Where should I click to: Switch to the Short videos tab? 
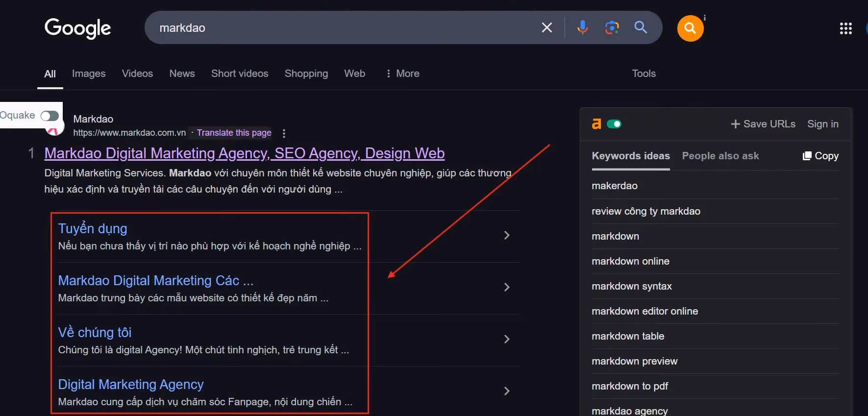pyautogui.click(x=240, y=73)
